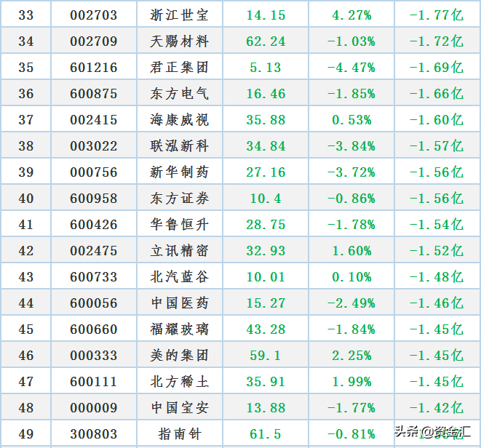Viewport: 481px width, 448px height.
Task: Click change value 2.25%
Action: pos(351,356)
